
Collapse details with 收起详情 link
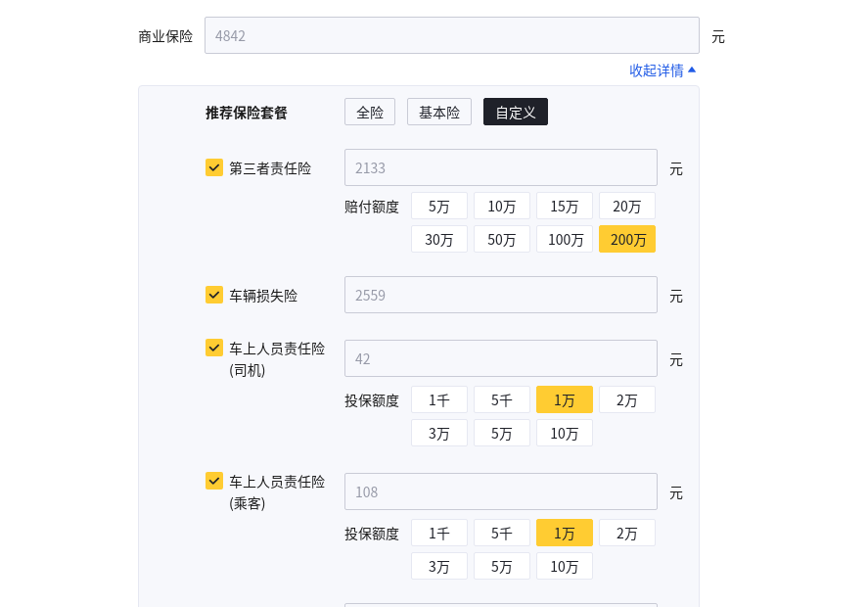[662, 70]
